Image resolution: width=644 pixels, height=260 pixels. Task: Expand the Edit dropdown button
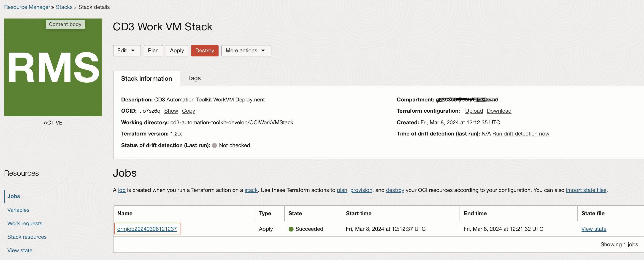pyautogui.click(x=127, y=51)
